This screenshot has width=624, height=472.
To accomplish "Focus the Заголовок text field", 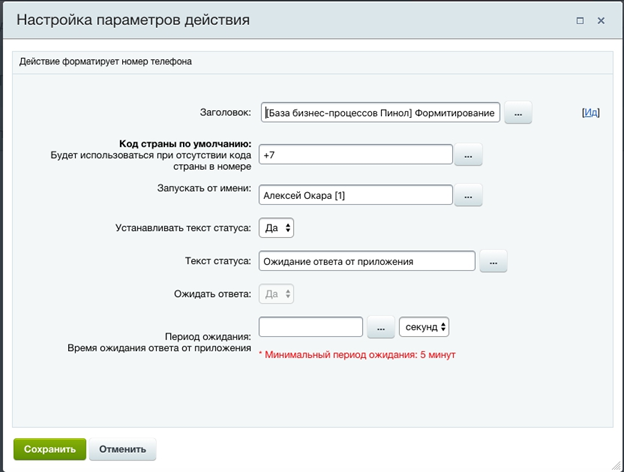I will [380, 114].
